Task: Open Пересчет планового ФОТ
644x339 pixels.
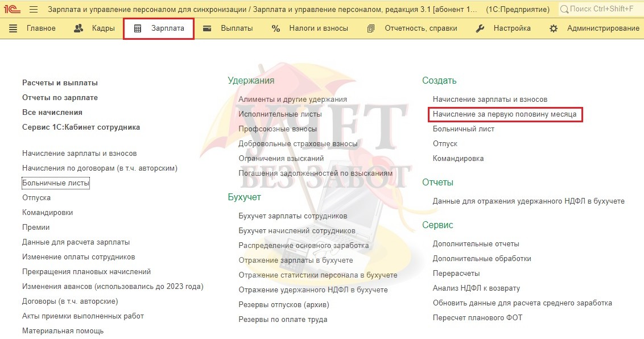Action: (478, 317)
